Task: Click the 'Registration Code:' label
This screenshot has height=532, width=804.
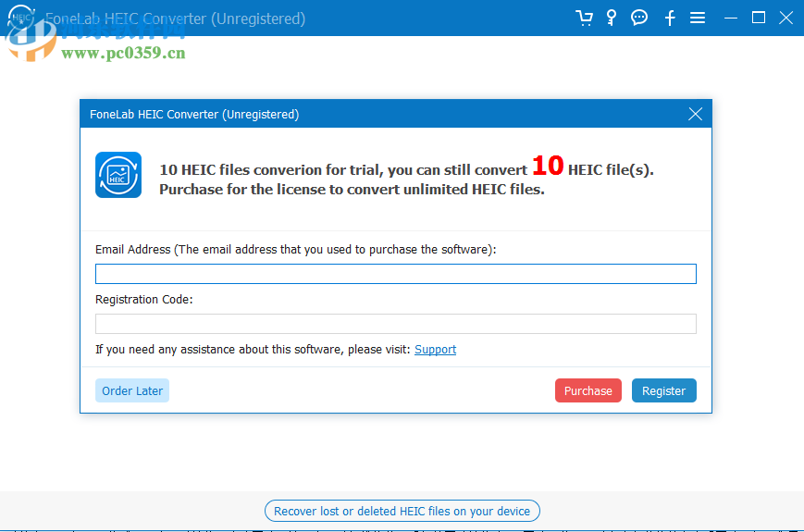Action: click(144, 300)
